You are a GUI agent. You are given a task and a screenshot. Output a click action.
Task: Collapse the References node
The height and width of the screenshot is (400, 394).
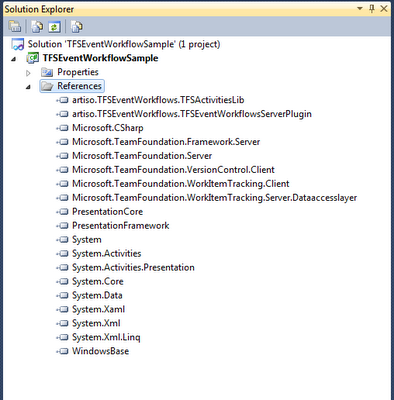29,87
